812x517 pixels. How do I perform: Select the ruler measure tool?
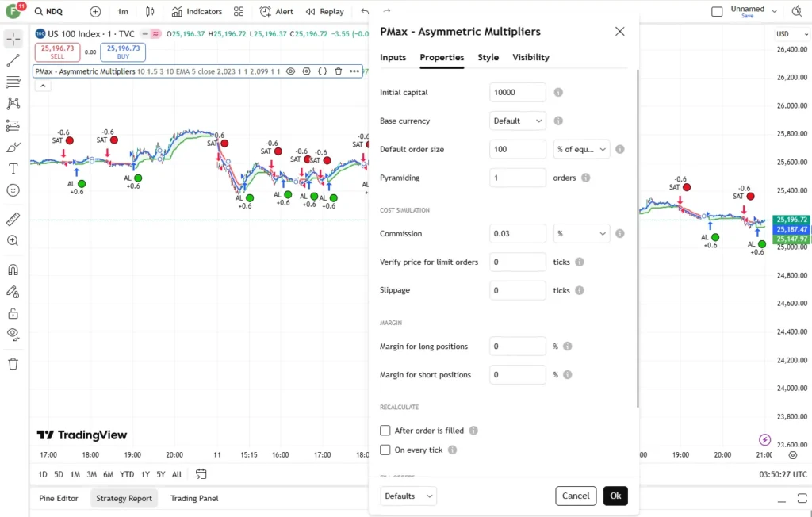coord(13,219)
